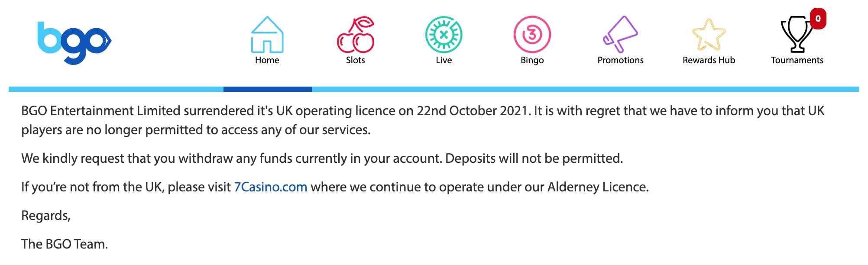Click the purple Promotions megaphone icon

[x=620, y=34]
